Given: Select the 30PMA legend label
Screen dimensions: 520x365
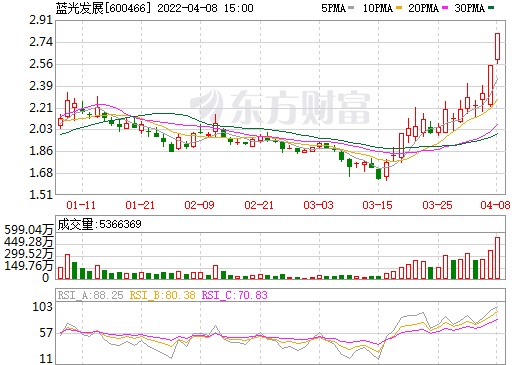Looking at the screenshot, I should (x=469, y=8).
